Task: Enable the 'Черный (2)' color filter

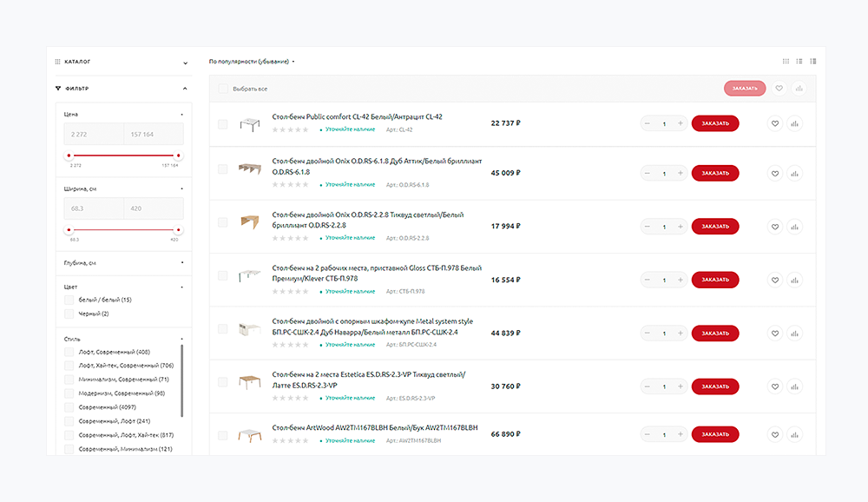Action: 69,314
